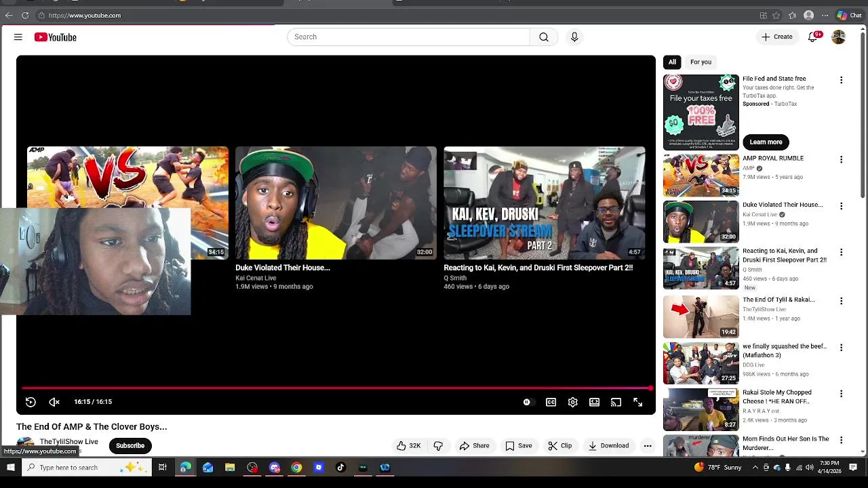Select the All filter chip

(672, 62)
